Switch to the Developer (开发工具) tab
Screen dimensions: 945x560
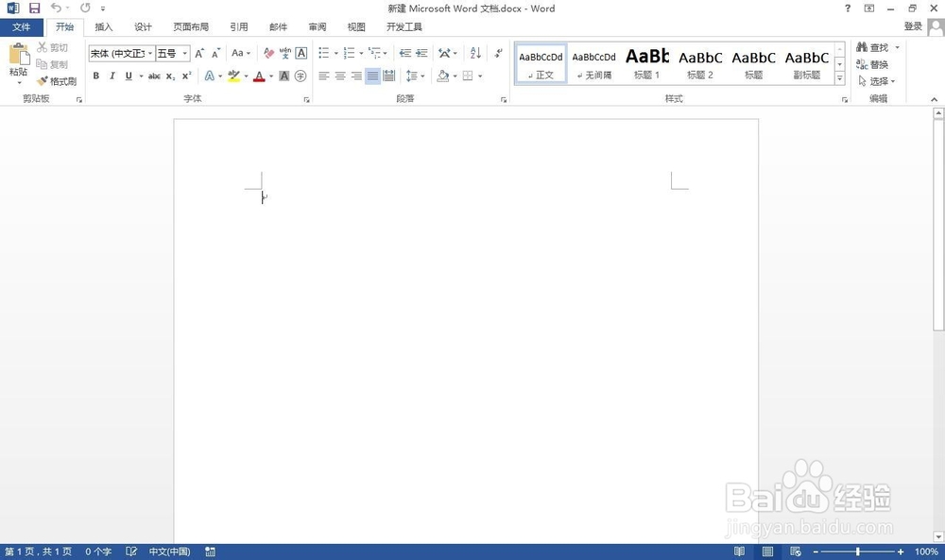pyautogui.click(x=404, y=27)
